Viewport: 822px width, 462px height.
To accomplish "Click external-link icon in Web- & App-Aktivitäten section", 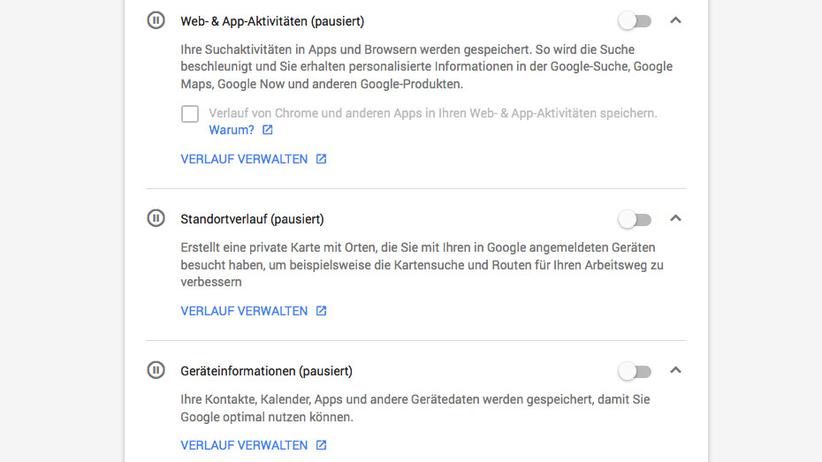I will coord(321,159).
